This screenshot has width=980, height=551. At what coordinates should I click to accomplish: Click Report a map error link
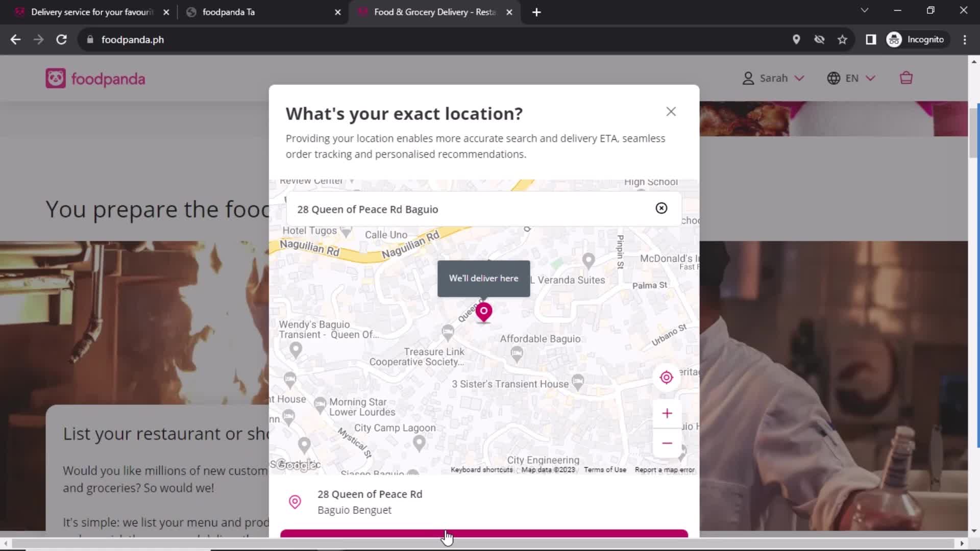click(x=665, y=470)
